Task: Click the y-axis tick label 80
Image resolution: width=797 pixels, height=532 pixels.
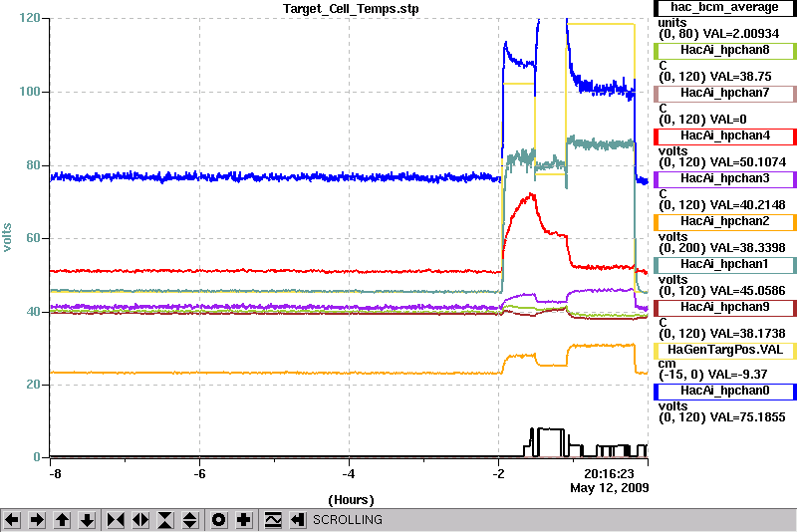Action: click(33, 165)
